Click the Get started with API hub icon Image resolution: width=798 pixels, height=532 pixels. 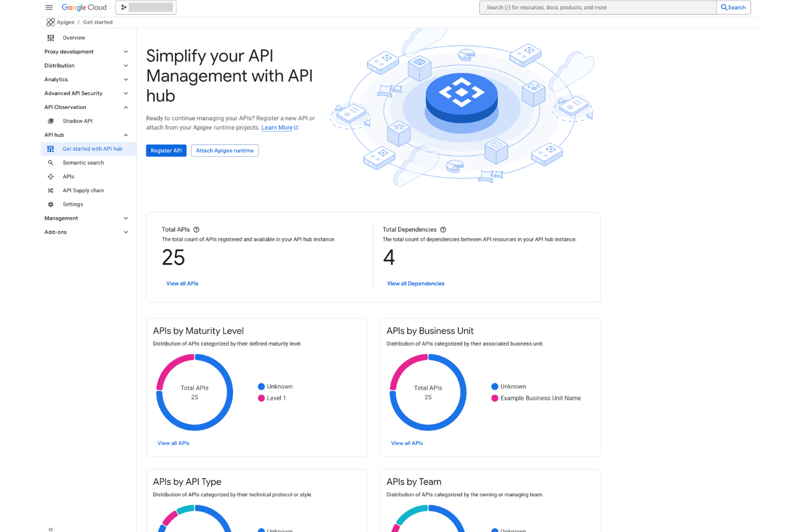[51, 149]
